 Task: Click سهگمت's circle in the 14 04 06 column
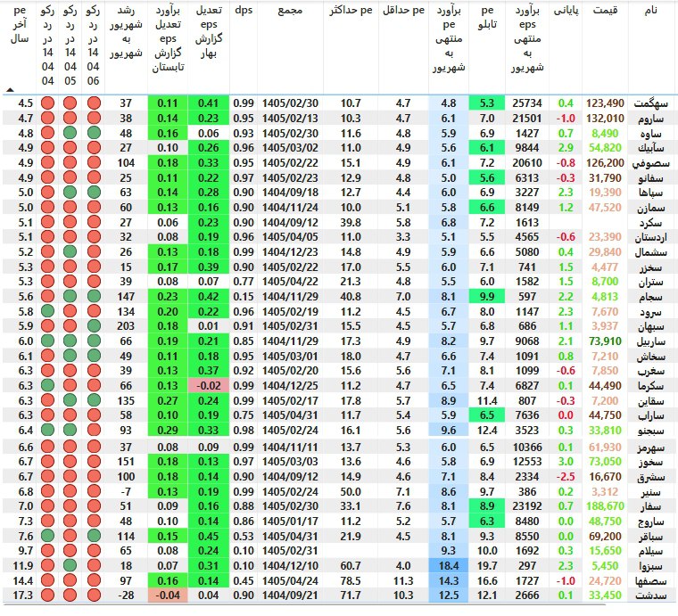93,103
